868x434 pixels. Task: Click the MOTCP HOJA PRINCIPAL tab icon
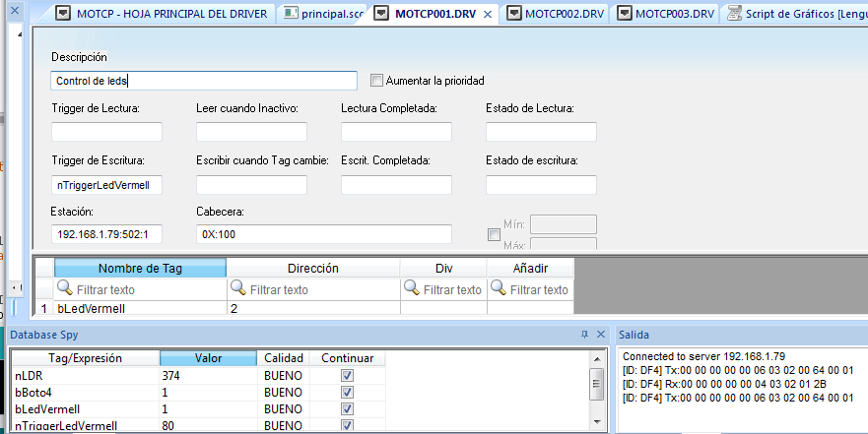click(64, 13)
